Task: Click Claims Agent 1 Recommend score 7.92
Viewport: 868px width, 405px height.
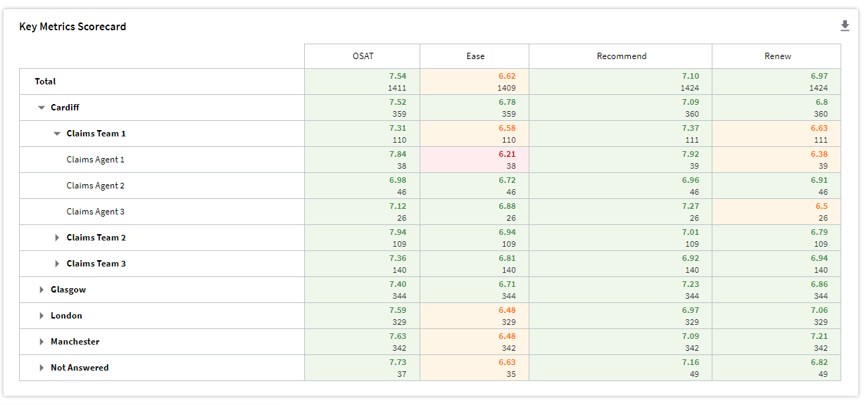Action: 691,154
